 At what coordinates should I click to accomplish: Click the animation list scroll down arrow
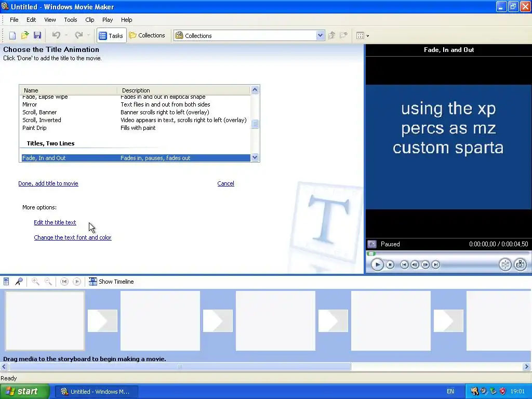pyautogui.click(x=255, y=157)
